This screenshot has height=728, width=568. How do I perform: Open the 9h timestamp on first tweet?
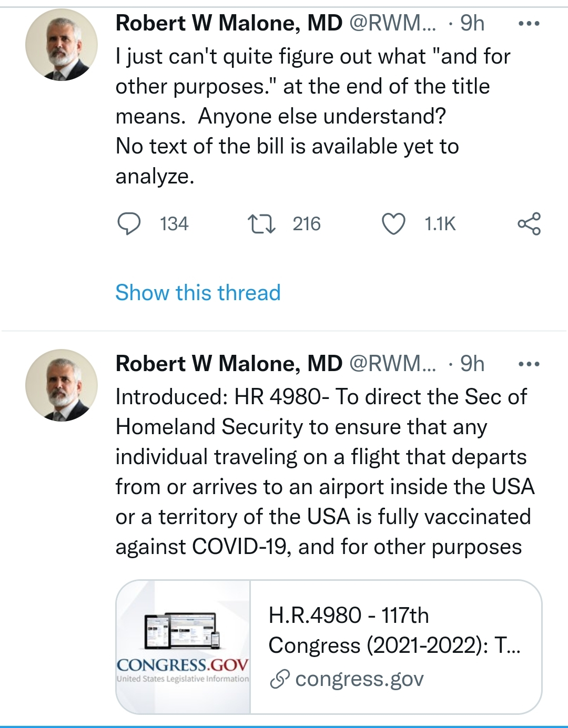pyautogui.click(x=472, y=24)
